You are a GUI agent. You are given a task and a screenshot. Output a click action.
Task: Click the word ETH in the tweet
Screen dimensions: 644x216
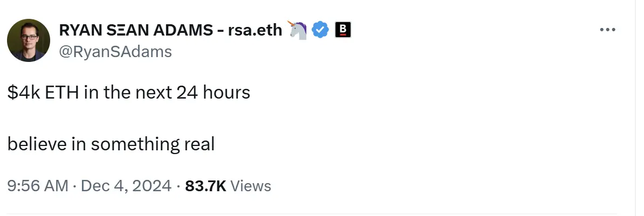point(56,93)
